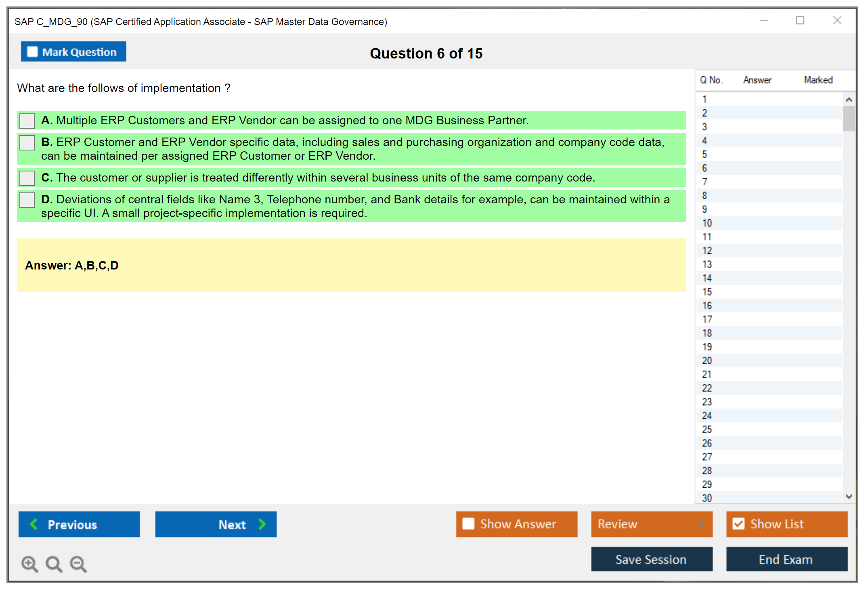Viewport: 868px width, 593px height.
Task: Enable the Show Answer checkbox
Action: click(468, 524)
